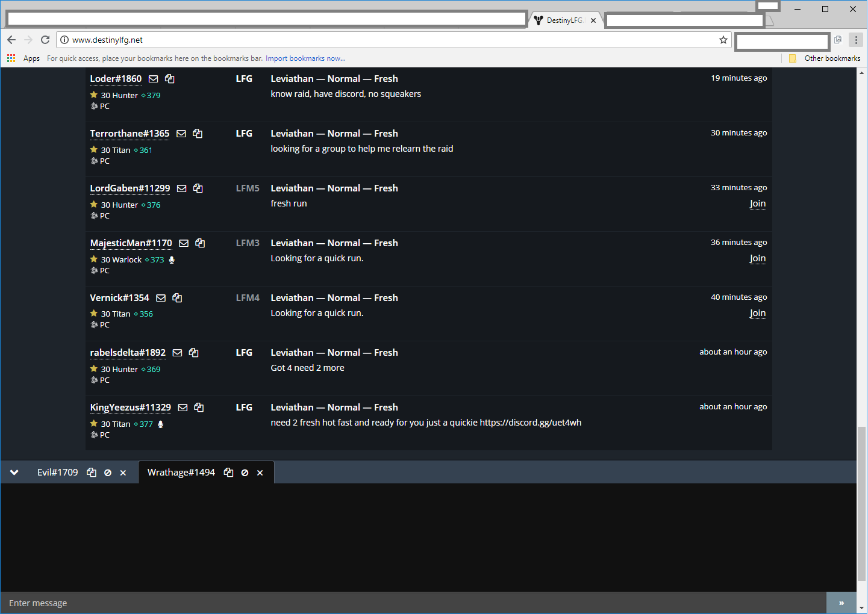This screenshot has width=868, height=614.
Task: Close the DestinyLFG browser tab
Action: (593, 20)
